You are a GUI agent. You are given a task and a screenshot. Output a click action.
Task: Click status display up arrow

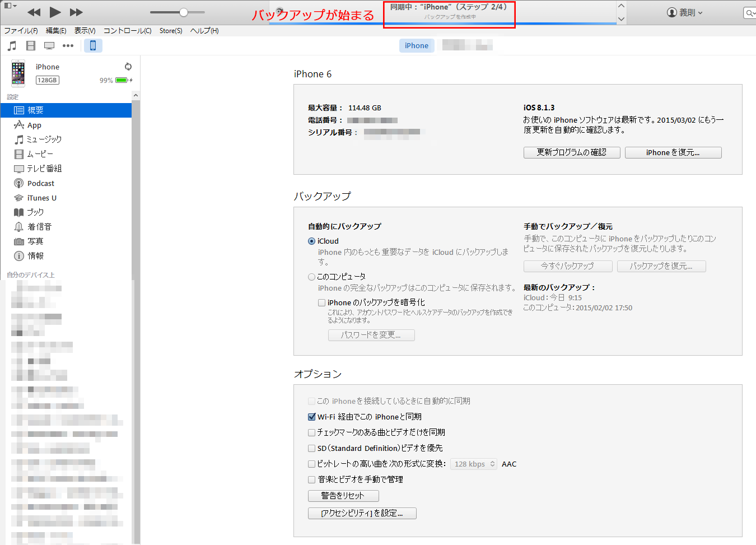pyautogui.click(x=621, y=6)
